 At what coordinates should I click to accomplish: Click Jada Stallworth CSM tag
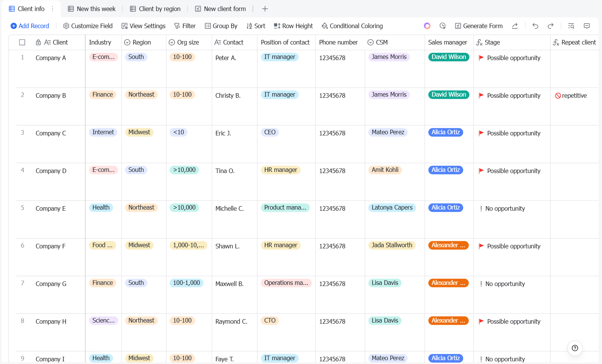[x=392, y=245]
